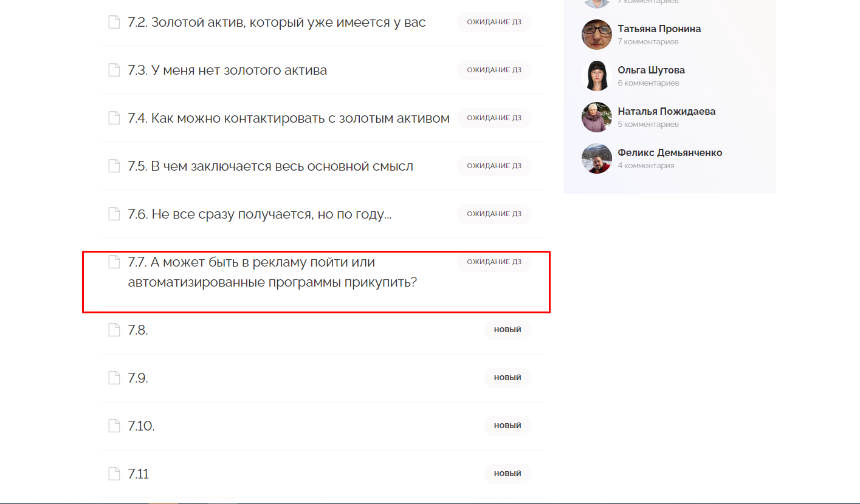This screenshot has height=504, width=860.
Task: Click Феликс Демьянченко's profile picture
Action: pos(596,158)
